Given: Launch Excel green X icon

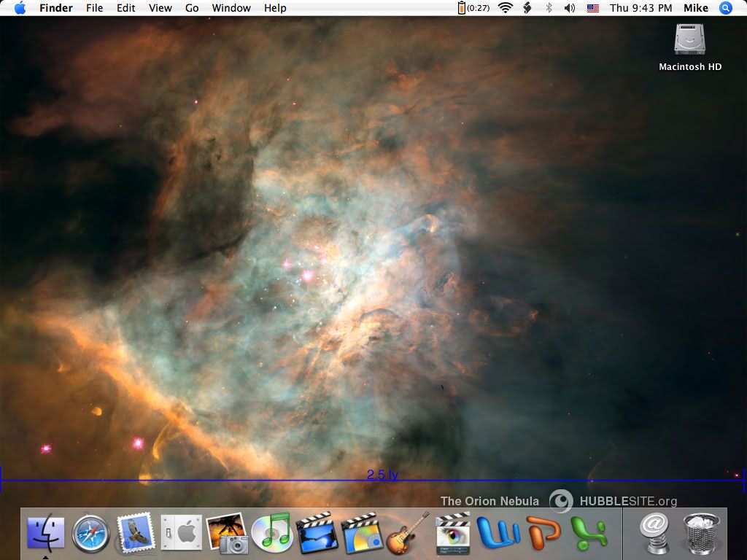Looking at the screenshot, I should point(589,533).
